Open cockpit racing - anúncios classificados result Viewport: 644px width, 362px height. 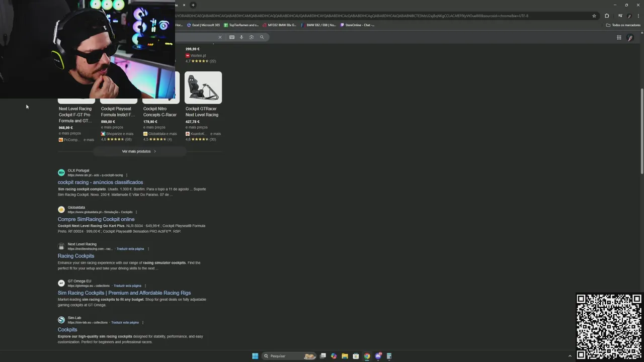100,183
